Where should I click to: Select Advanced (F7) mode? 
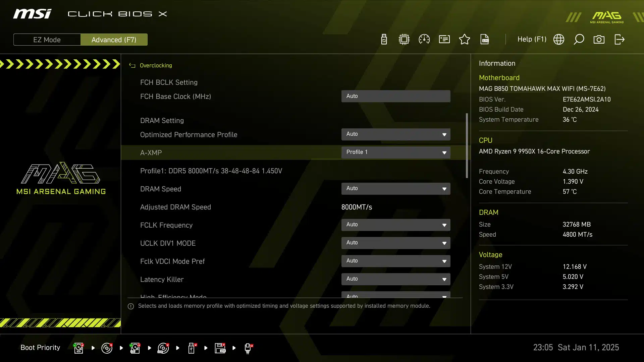click(114, 40)
